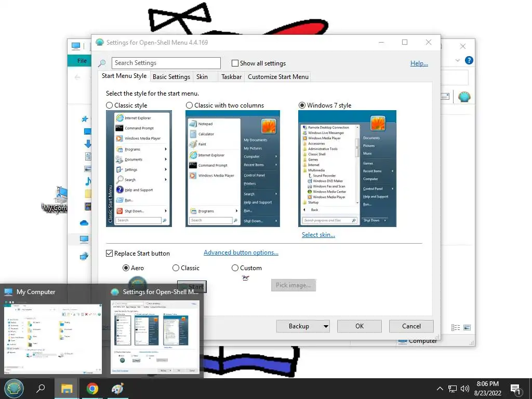Screen dimensions: 532x399
Task: Select Open-Shell settings taskbar preview thumbnail
Action: [x=155, y=337]
